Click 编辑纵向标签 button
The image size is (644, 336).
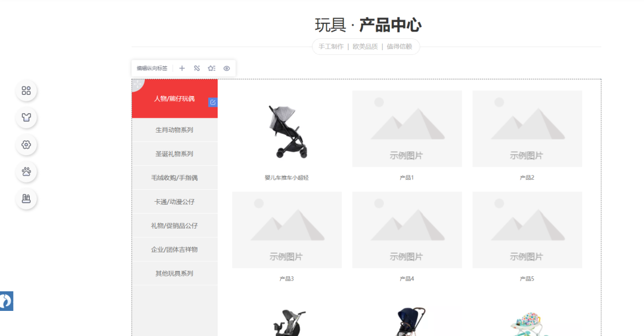click(152, 68)
